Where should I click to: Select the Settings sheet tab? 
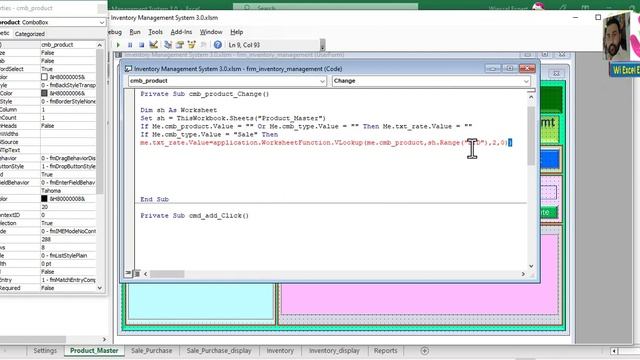45,351
